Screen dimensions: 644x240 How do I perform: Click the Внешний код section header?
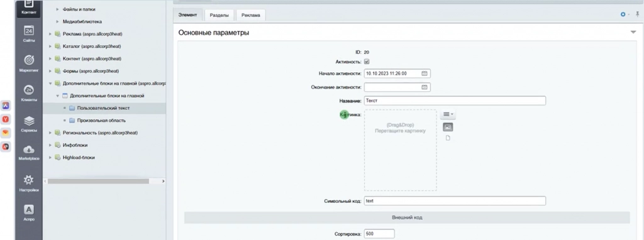click(x=407, y=217)
